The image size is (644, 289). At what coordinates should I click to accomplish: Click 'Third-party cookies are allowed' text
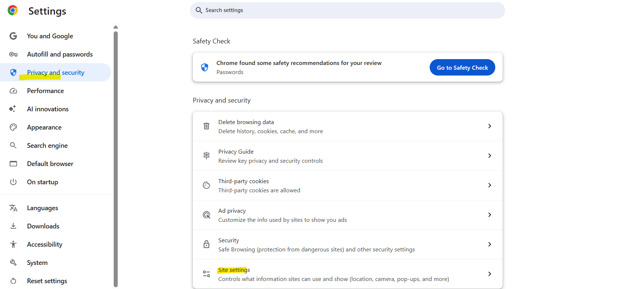point(259,190)
